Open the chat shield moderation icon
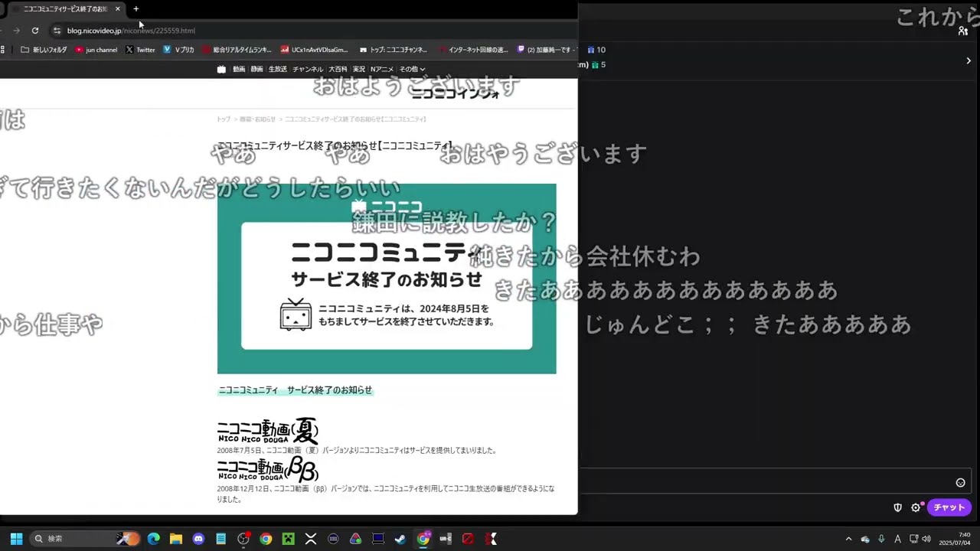 click(x=897, y=507)
